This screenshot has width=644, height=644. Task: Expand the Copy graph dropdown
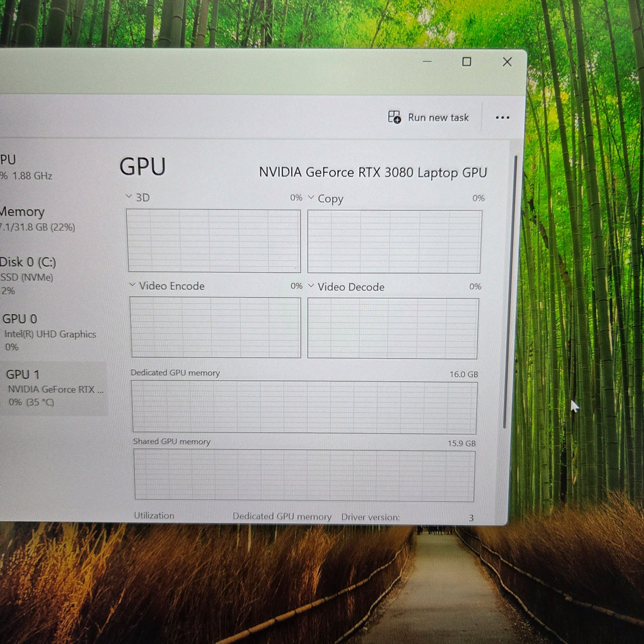click(311, 197)
